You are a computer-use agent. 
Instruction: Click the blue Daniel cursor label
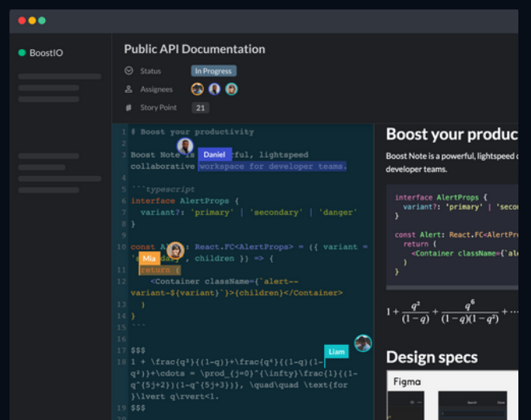point(213,155)
